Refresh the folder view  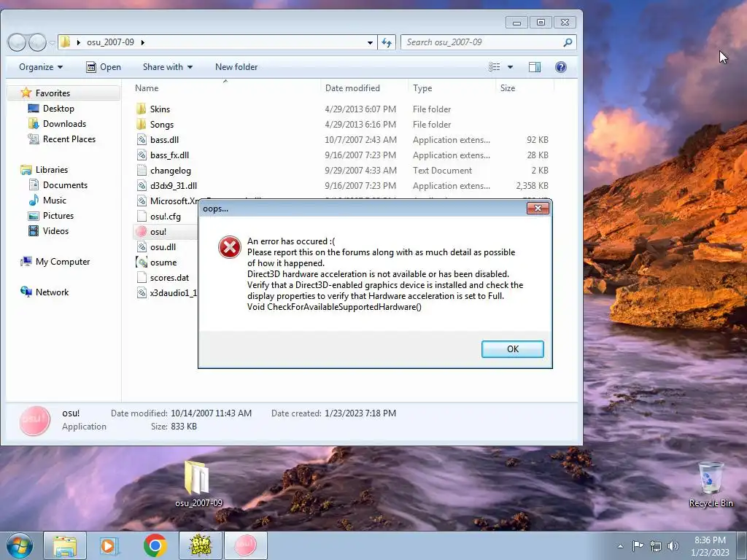[x=387, y=42]
